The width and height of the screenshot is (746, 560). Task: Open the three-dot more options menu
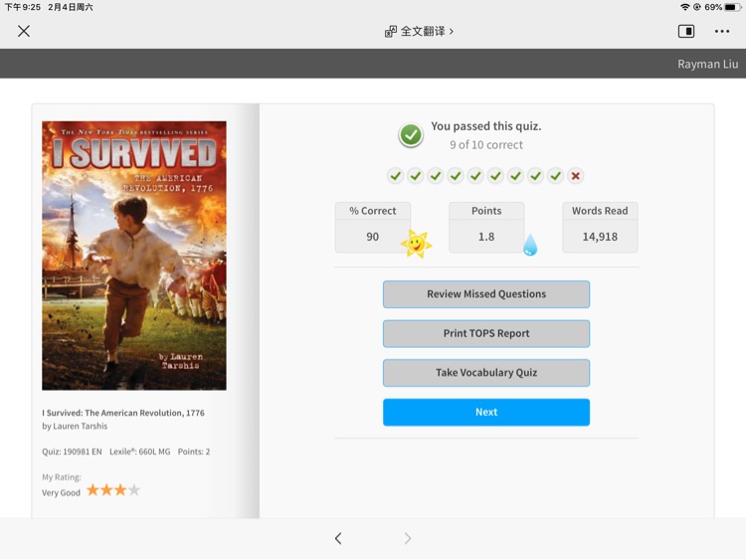coord(722,32)
